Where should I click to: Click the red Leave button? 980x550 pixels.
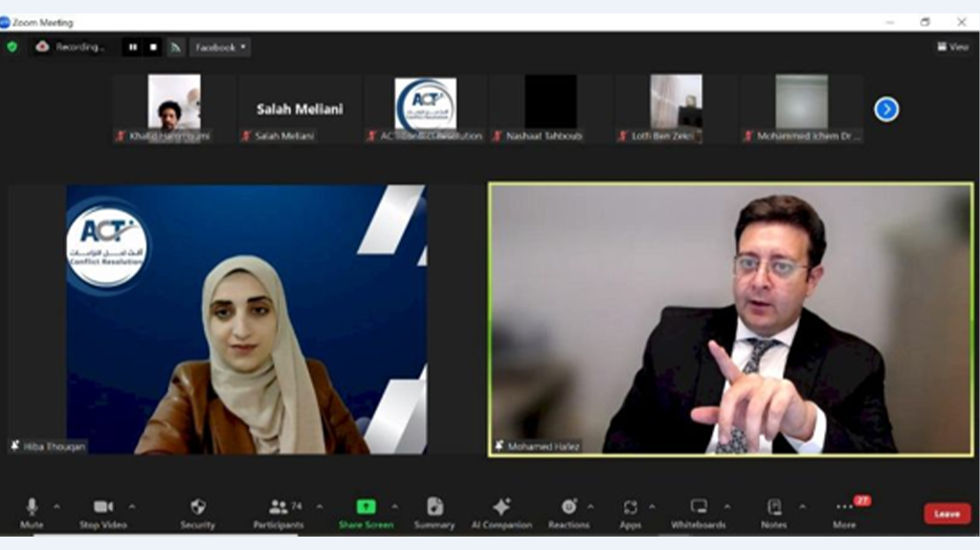[x=947, y=514]
